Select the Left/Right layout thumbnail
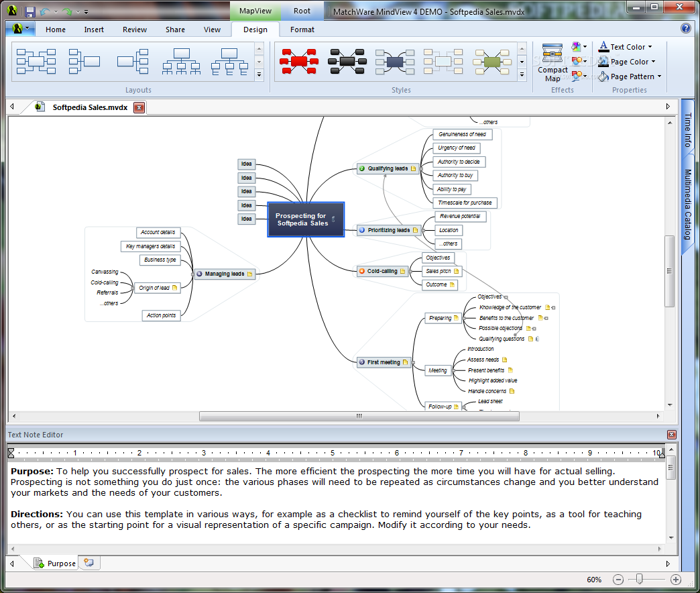Image resolution: width=700 pixels, height=593 pixels. click(85, 62)
